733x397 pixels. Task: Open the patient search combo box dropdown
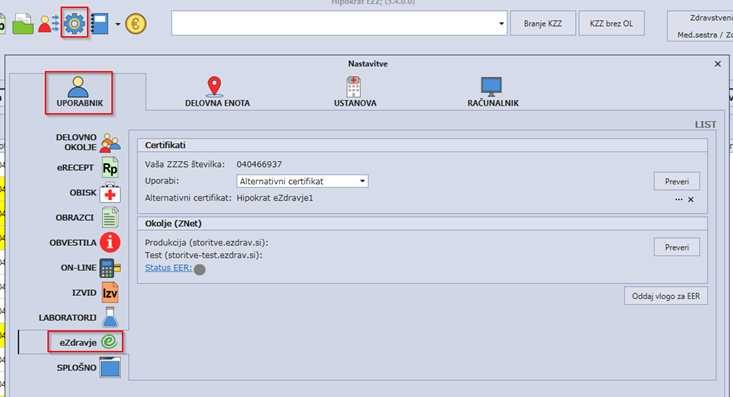pos(501,23)
